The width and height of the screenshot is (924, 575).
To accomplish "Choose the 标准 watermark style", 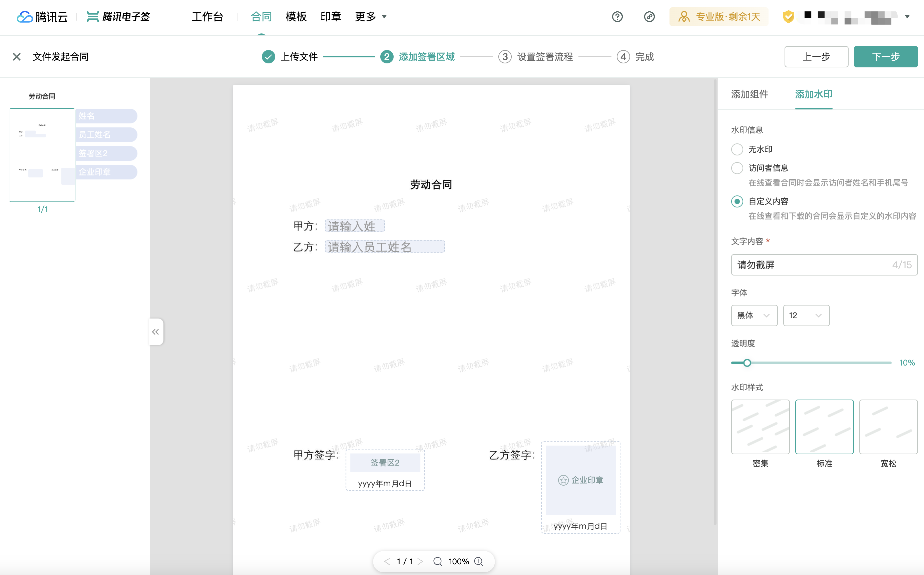I will coord(824,427).
